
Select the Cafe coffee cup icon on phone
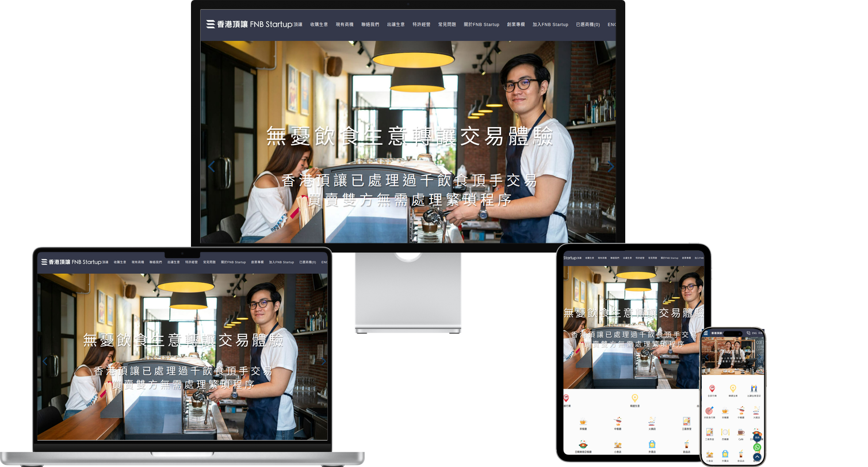[741, 432]
